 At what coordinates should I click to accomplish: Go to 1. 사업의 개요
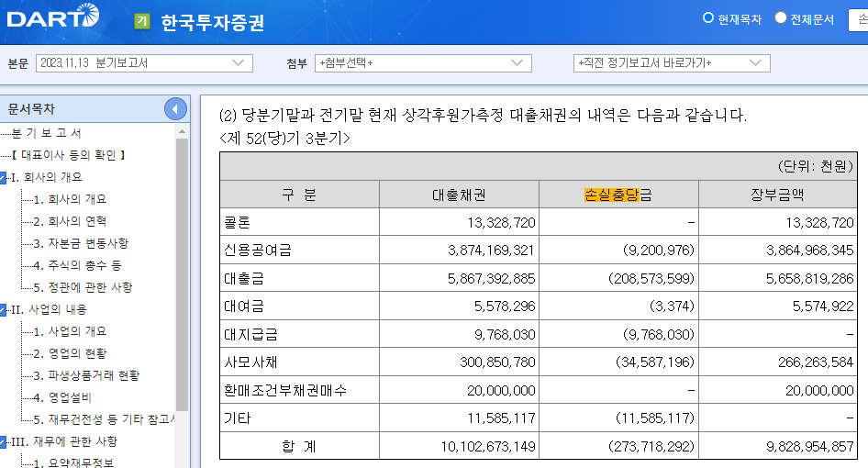pyautogui.click(x=70, y=331)
